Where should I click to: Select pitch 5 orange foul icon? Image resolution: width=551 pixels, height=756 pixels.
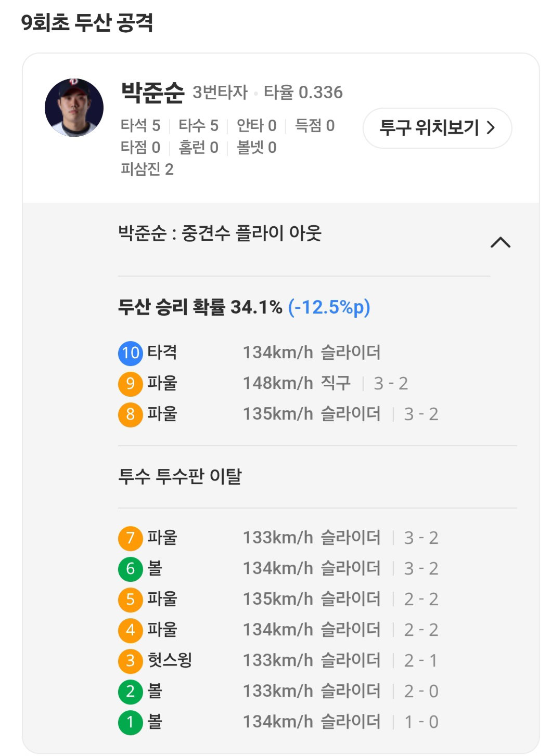[x=130, y=599]
